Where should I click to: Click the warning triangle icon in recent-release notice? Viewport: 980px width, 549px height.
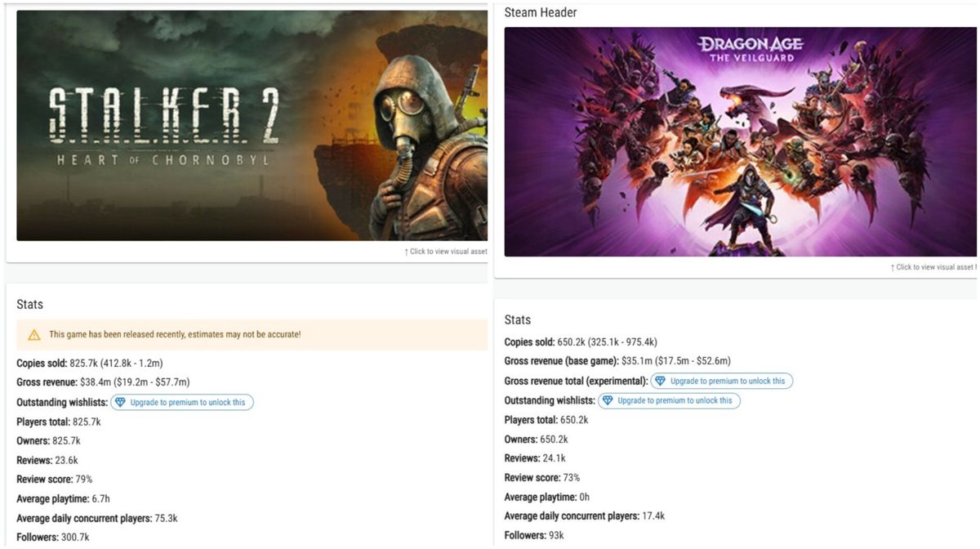click(34, 335)
